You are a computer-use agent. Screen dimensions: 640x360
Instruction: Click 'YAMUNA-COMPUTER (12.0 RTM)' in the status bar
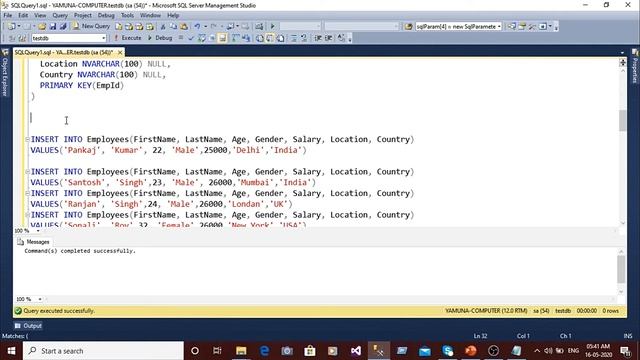(x=486, y=311)
